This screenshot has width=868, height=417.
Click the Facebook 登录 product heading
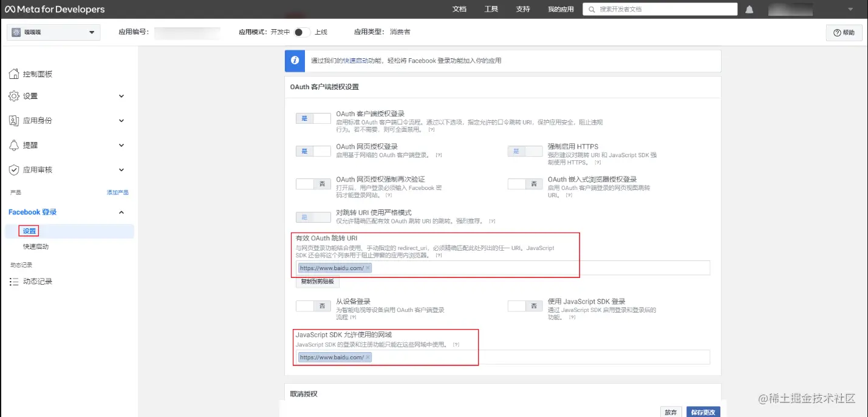(33, 212)
